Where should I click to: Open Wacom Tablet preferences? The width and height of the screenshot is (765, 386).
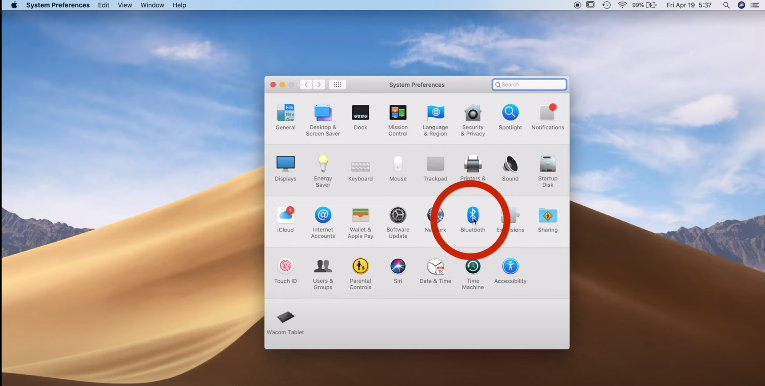point(285,322)
